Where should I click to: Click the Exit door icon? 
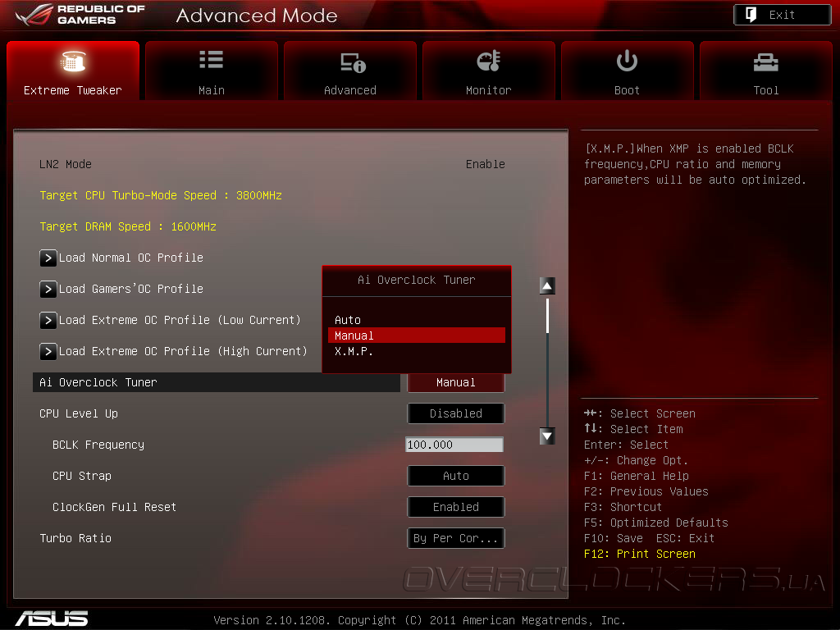751,15
